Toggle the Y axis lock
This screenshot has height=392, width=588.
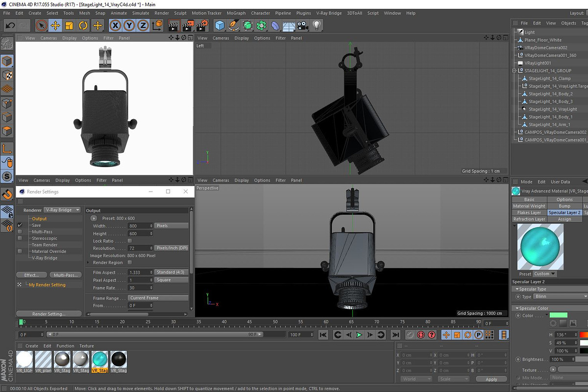[x=129, y=25]
